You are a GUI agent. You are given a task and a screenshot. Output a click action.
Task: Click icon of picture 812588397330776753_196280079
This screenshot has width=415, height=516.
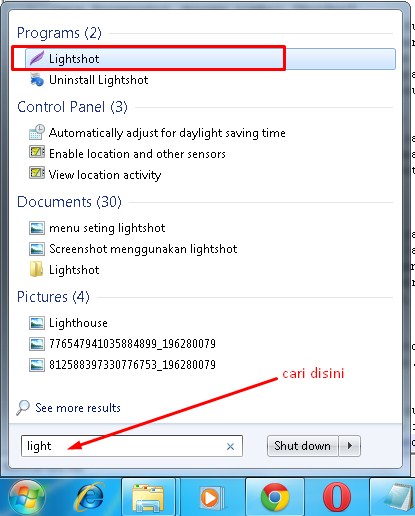[37, 364]
